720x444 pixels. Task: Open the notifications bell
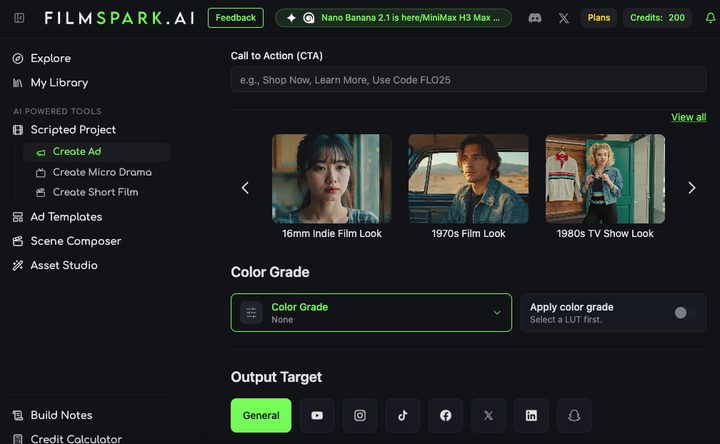[x=710, y=18]
